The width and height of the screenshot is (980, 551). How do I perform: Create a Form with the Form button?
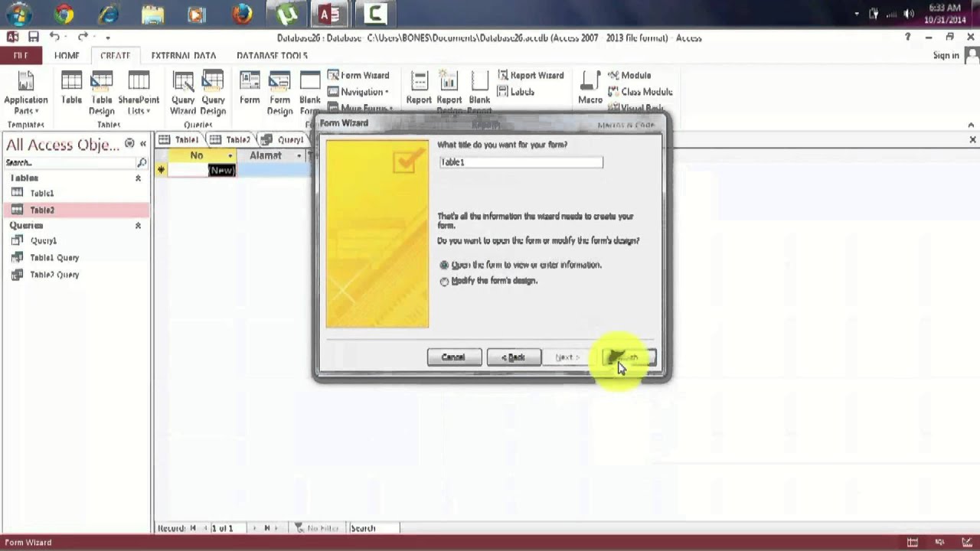250,89
